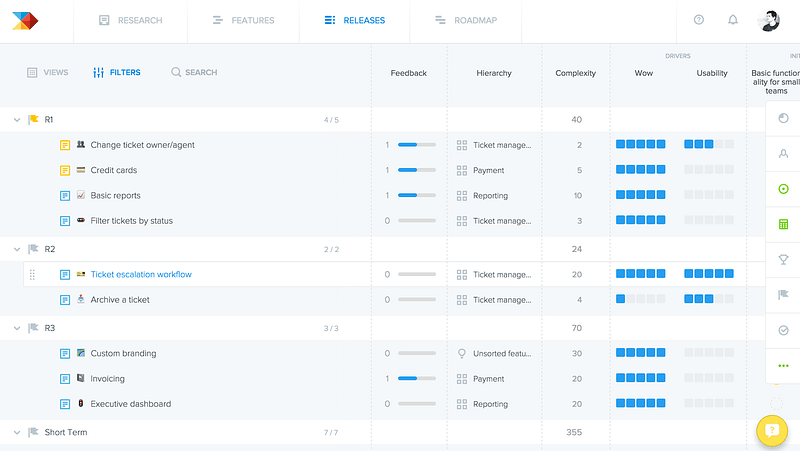Set Wow score for Custom branding
Viewport: 800px width, 451px height.
coord(641,353)
